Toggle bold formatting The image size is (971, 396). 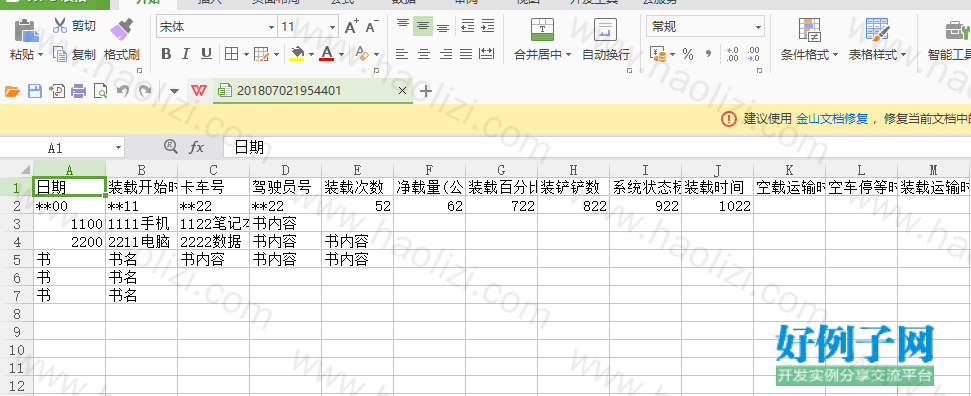click(x=166, y=54)
